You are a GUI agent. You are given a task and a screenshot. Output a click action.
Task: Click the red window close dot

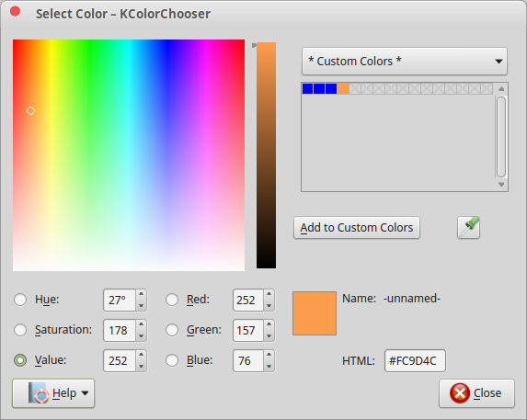coord(15,12)
